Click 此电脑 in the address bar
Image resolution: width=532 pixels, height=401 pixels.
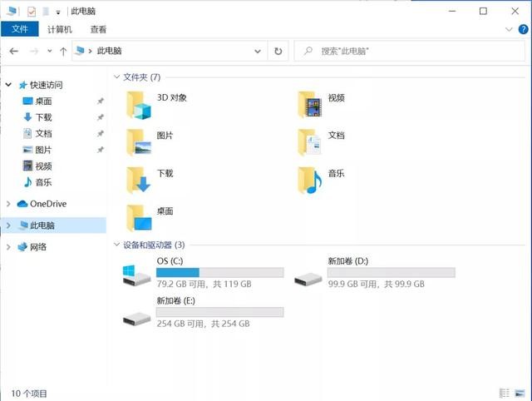109,51
